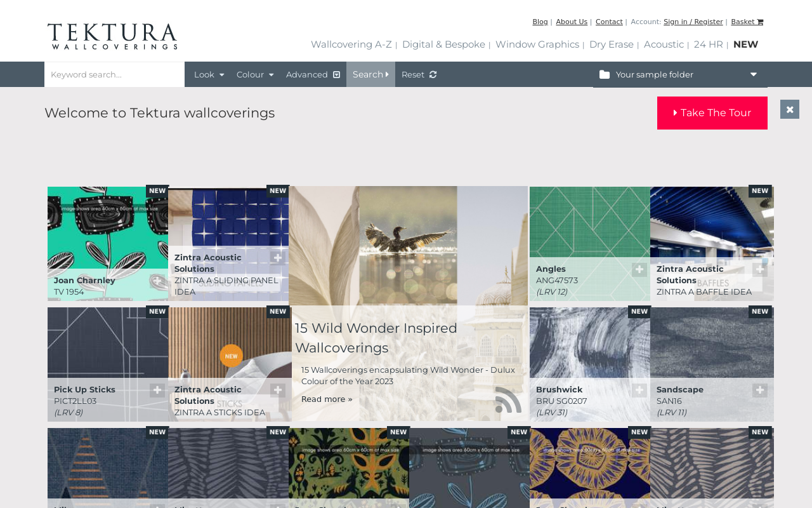Screen dimensions: 812x508
Task: Expand the Look dropdown filter
Action: 209,74
